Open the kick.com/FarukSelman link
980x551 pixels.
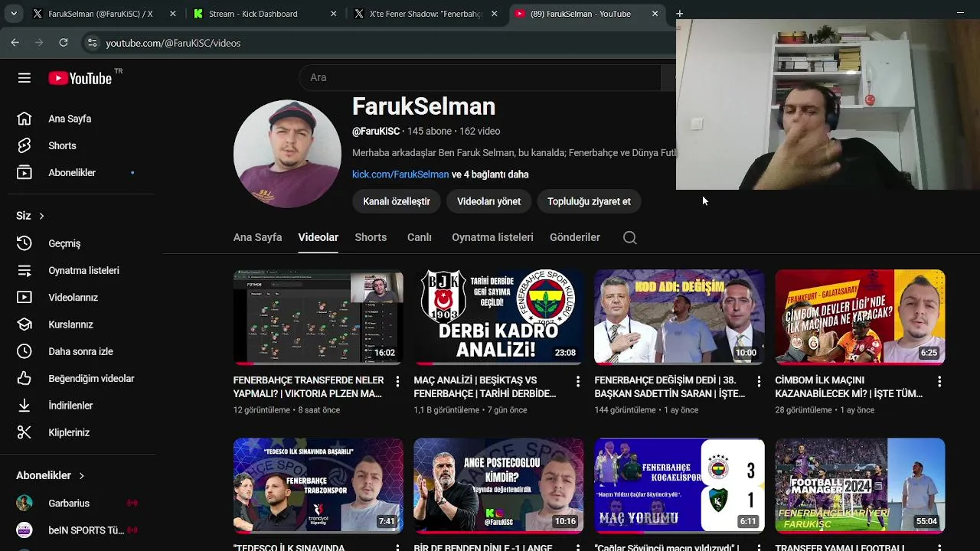pos(400,174)
